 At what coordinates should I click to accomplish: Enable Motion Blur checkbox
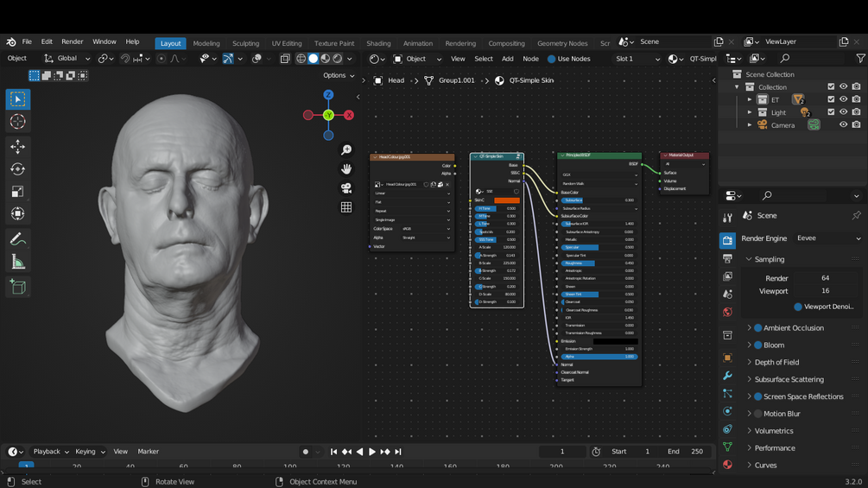pyautogui.click(x=758, y=414)
